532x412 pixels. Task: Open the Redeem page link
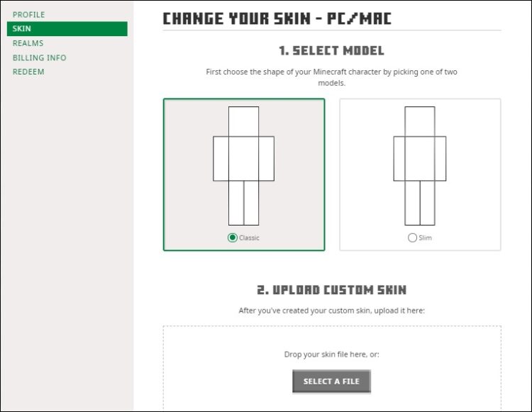point(28,72)
